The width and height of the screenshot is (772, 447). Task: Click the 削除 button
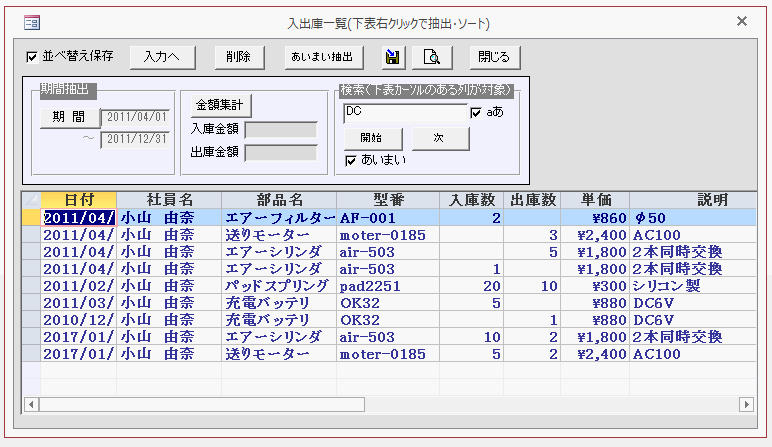point(239,57)
